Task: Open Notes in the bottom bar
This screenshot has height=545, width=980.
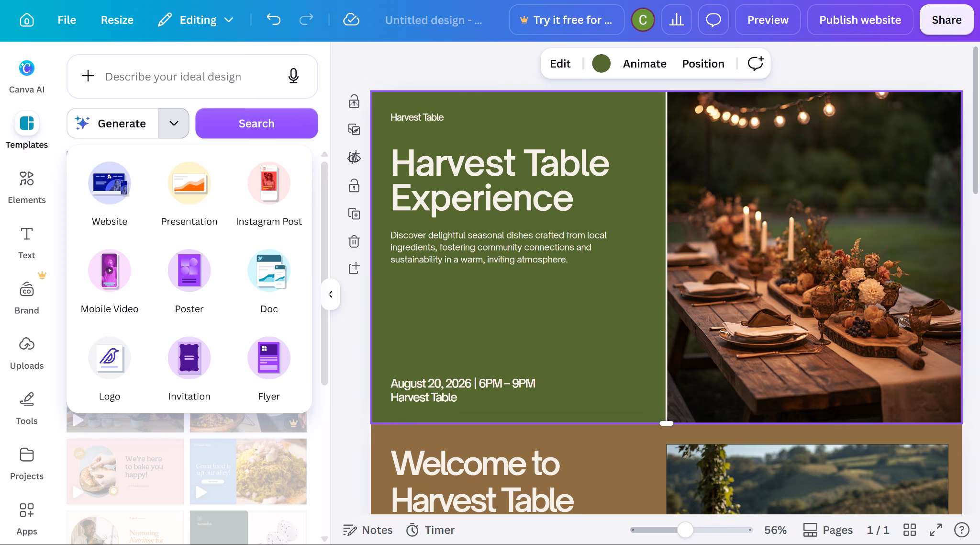Action: pos(367,530)
